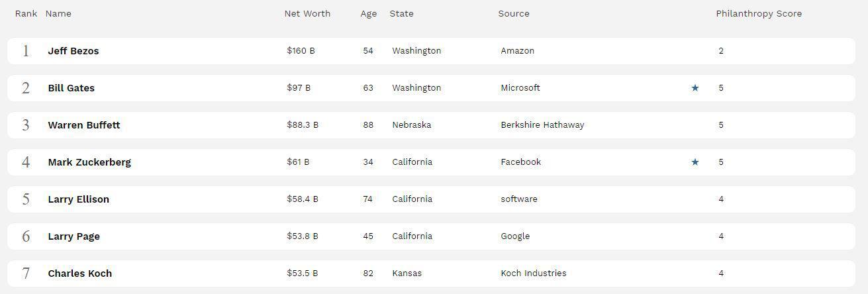
Task: Click Berkshire Hathaway source text
Action: point(542,125)
